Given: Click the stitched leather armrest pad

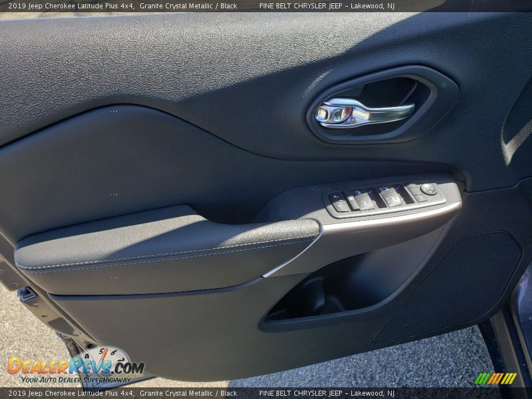Looking at the screenshot, I should [166, 244].
